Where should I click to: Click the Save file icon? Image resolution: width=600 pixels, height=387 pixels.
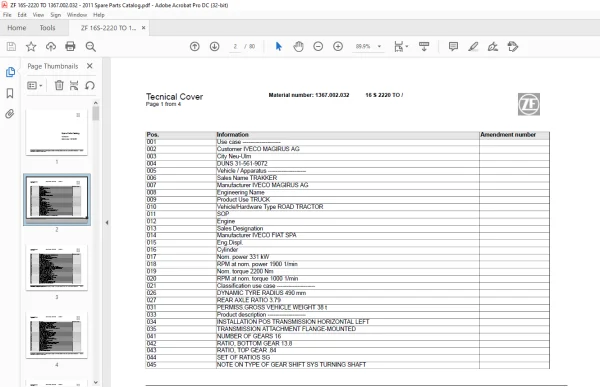(11, 47)
